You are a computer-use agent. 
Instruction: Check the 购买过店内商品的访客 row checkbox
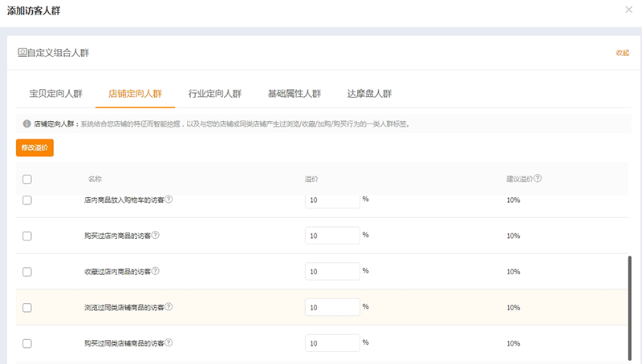coord(27,237)
